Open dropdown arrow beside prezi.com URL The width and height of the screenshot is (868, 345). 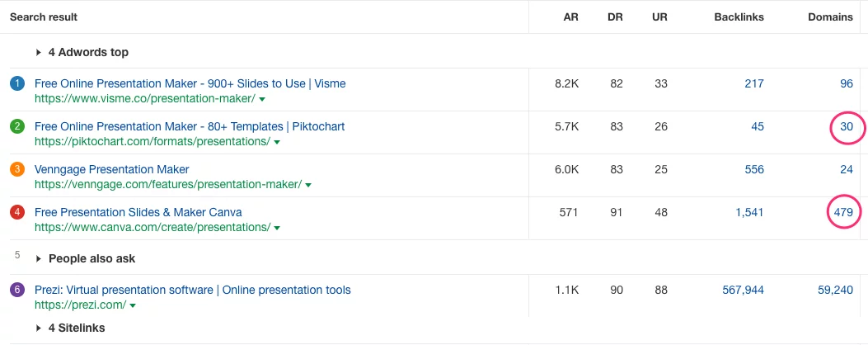click(x=133, y=305)
